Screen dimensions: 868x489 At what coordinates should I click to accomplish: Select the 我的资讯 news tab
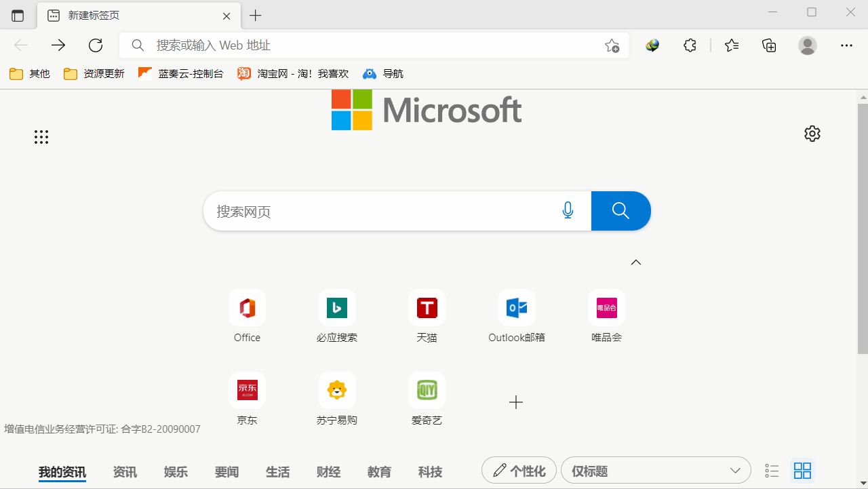click(62, 471)
